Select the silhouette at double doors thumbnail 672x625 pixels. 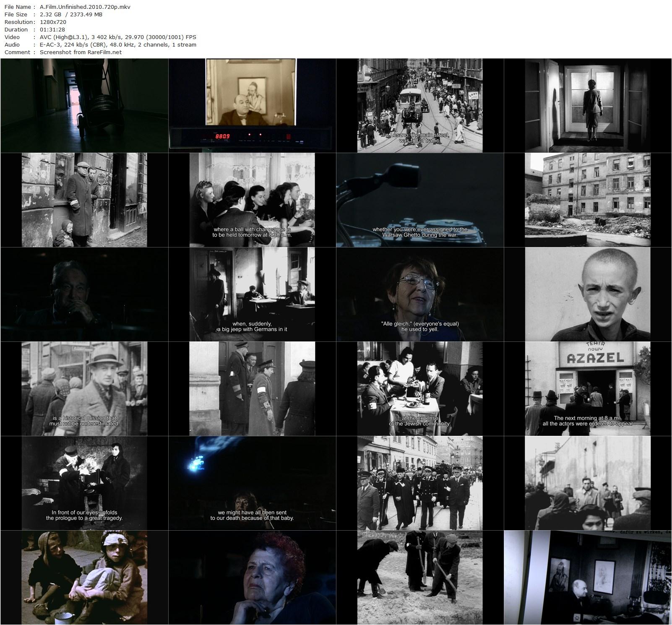tap(587, 105)
